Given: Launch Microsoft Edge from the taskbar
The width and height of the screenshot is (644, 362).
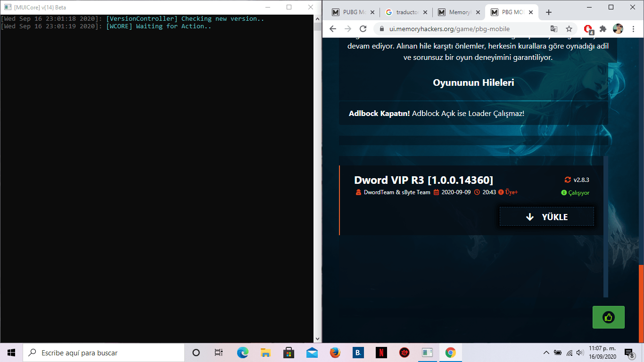Looking at the screenshot, I should [242, 353].
